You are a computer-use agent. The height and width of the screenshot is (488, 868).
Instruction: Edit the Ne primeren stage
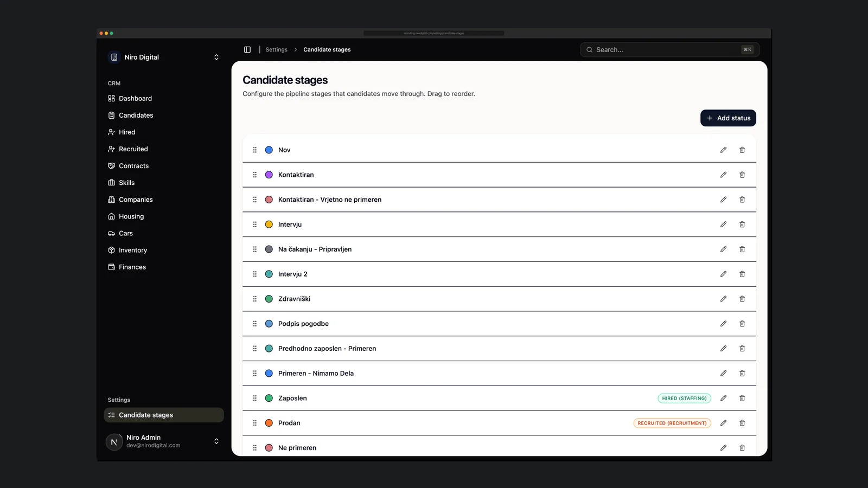point(723,448)
